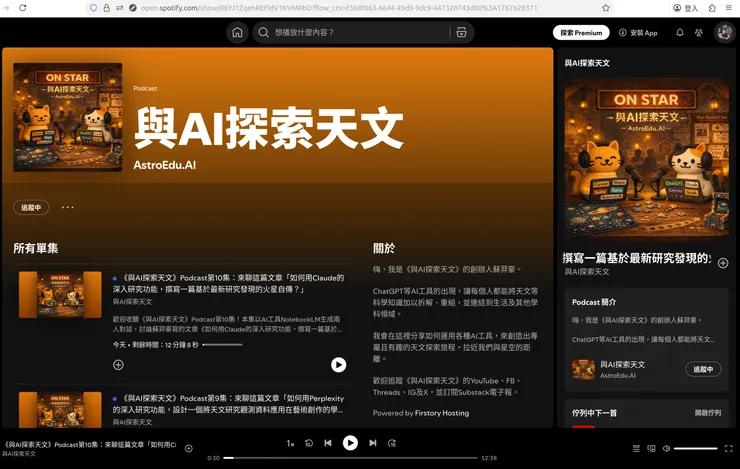Open the notifications bell icon
The width and height of the screenshot is (740, 469).
coord(680,33)
